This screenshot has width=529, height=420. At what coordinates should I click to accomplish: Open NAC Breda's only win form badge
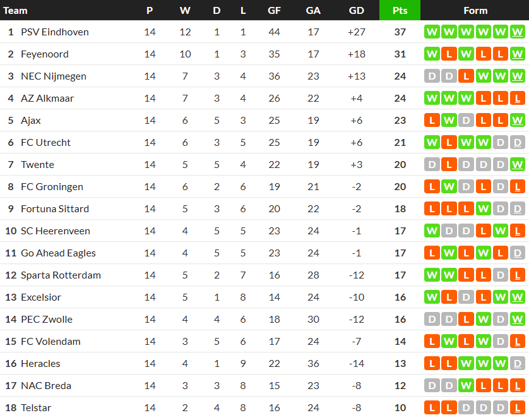[466, 386]
